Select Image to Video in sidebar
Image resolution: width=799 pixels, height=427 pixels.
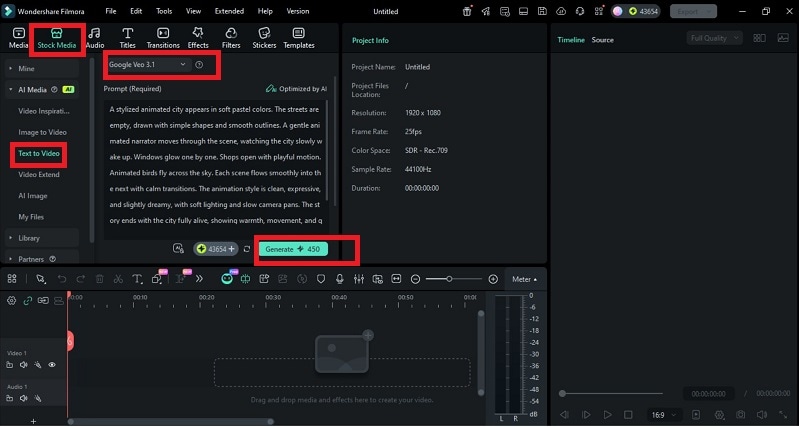[42, 132]
